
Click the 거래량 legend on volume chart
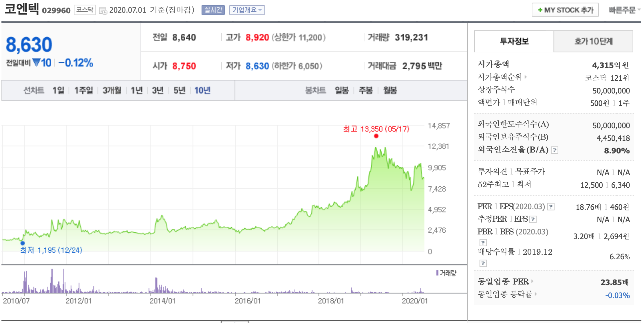click(x=446, y=273)
